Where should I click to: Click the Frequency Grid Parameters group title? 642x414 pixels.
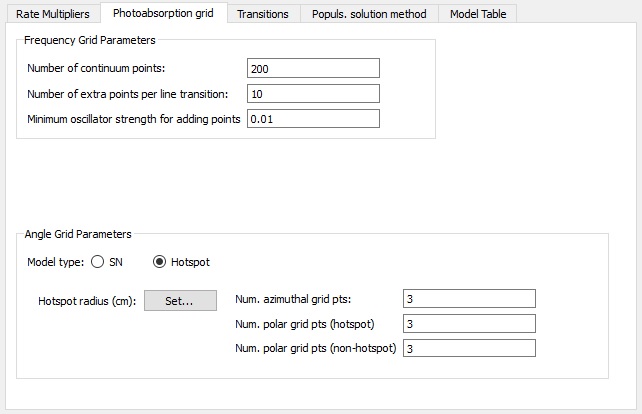[88, 40]
